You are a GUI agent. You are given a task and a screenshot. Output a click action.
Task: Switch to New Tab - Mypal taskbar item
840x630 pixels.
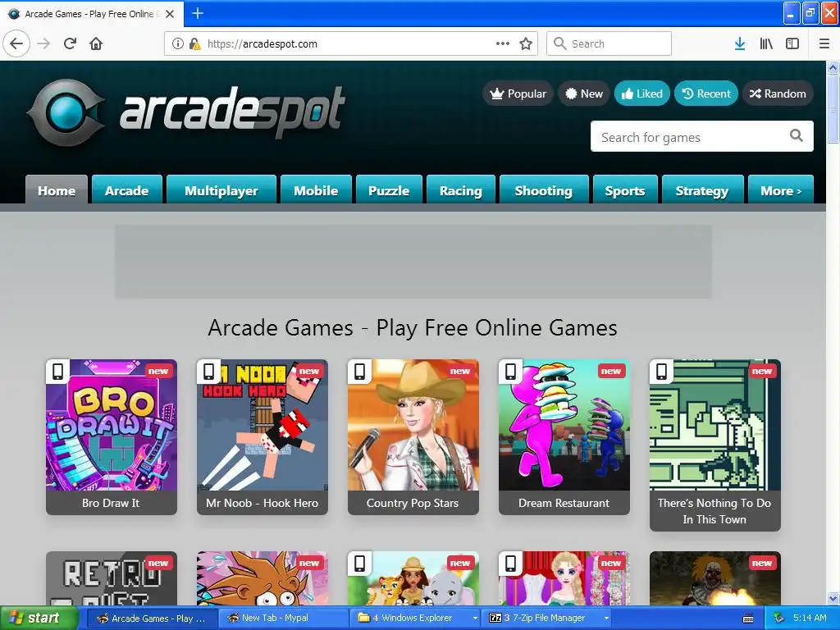(283, 619)
